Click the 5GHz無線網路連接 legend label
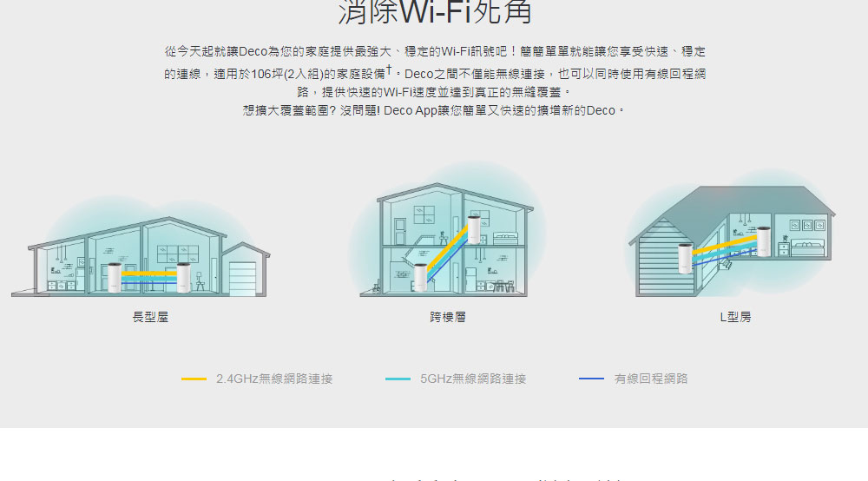 coord(473,379)
